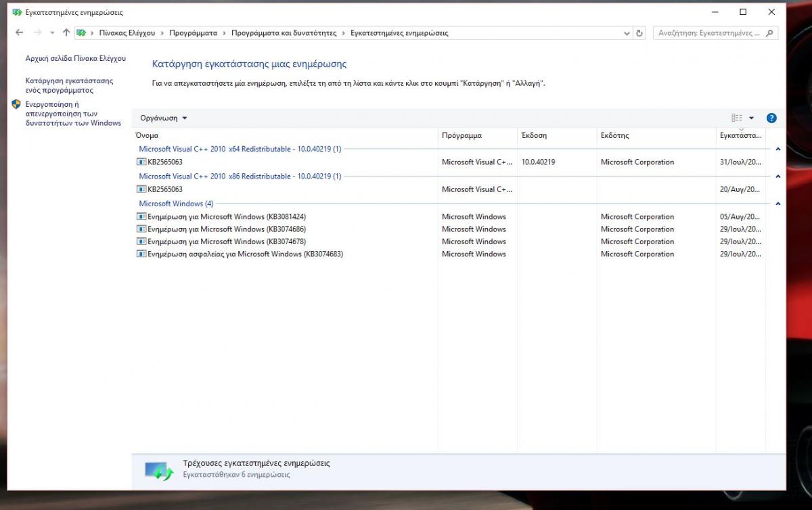Click the KB2565063 icon in x86 group
The height and width of the screenshot is (510, 812).
tap(141, 189)
